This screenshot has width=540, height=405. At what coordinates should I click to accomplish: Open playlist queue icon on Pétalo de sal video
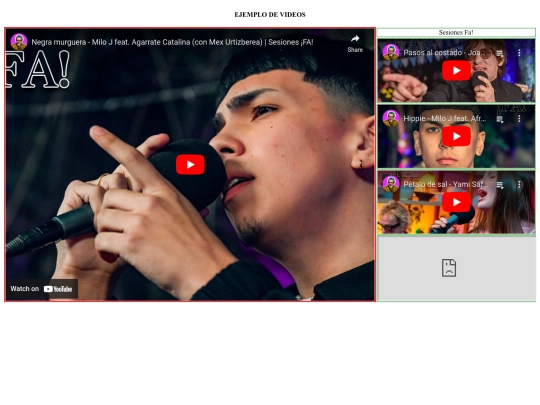(500, 185)
